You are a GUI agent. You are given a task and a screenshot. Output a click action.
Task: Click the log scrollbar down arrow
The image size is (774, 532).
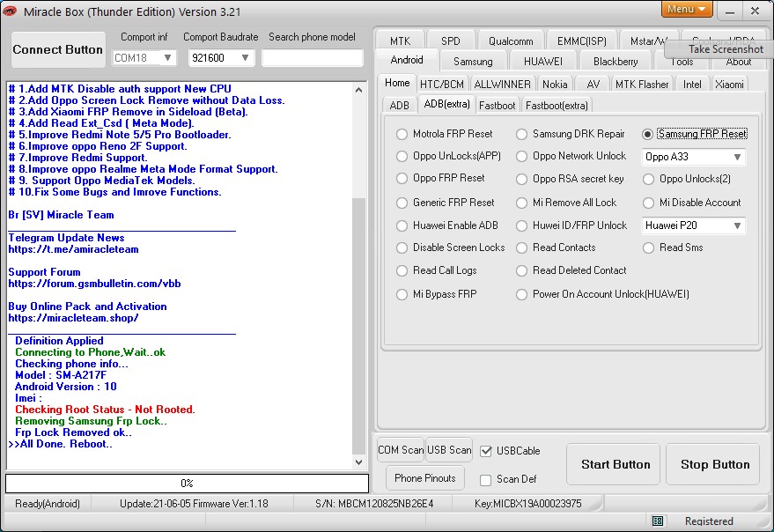tap(359, 462)
